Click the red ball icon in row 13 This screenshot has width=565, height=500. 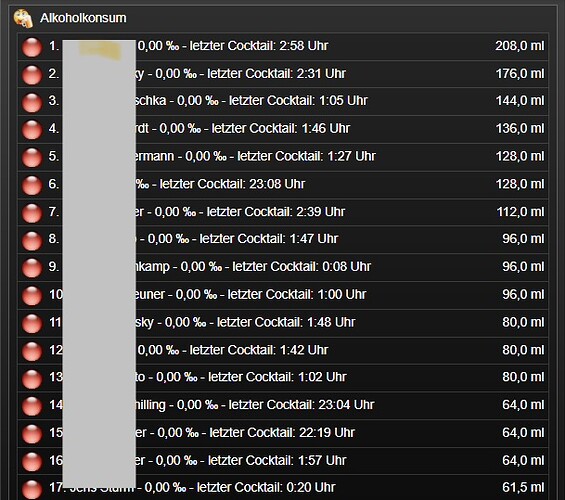coord(32,379)
